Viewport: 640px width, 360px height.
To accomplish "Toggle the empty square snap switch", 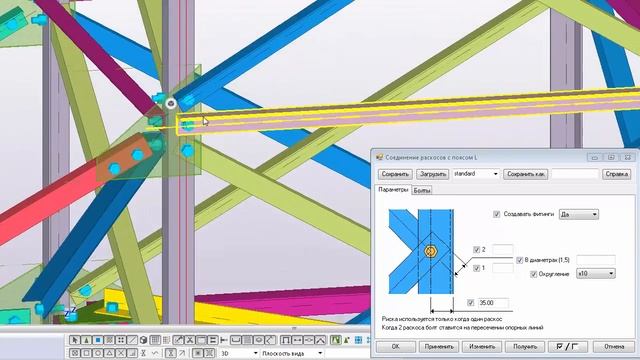I will (x=86, y=353).
